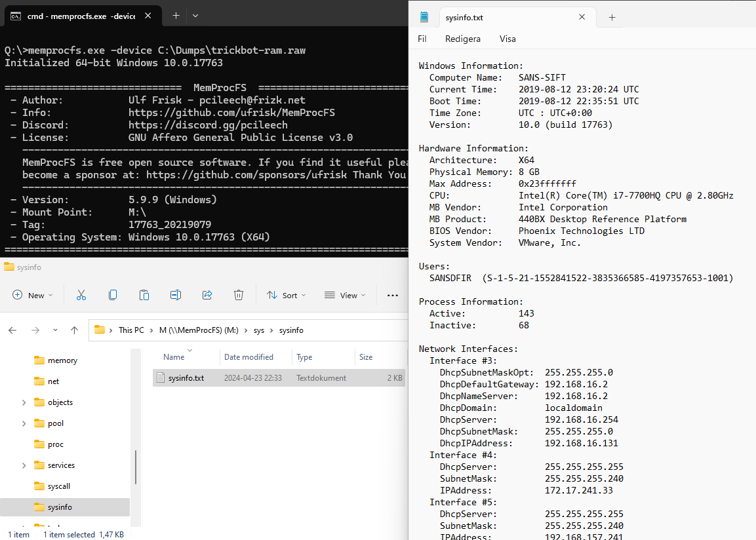756x540 pixels.
Task: Click the cmd icon on the terminal tab
Action: 16,16
